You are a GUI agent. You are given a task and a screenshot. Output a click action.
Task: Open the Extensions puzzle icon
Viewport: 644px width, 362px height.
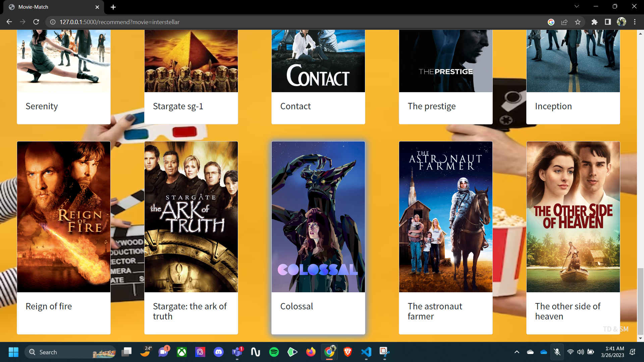click(594, 22)
